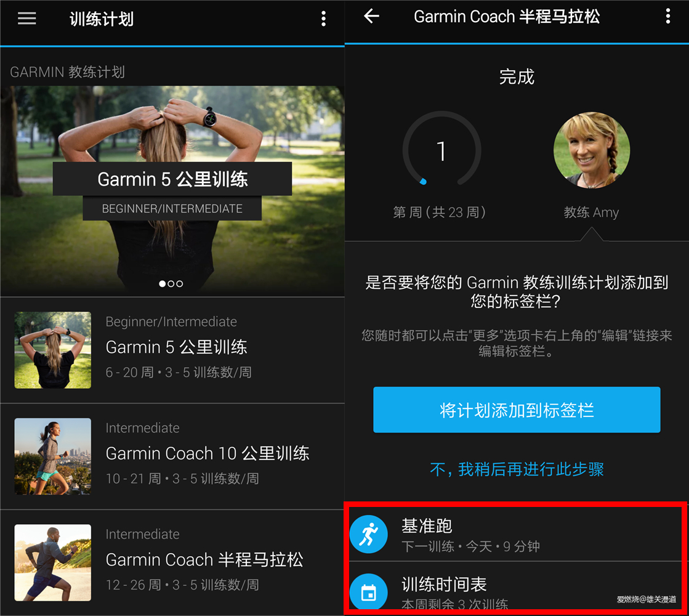Tap the third carousel dot indicator

point(180,283)
